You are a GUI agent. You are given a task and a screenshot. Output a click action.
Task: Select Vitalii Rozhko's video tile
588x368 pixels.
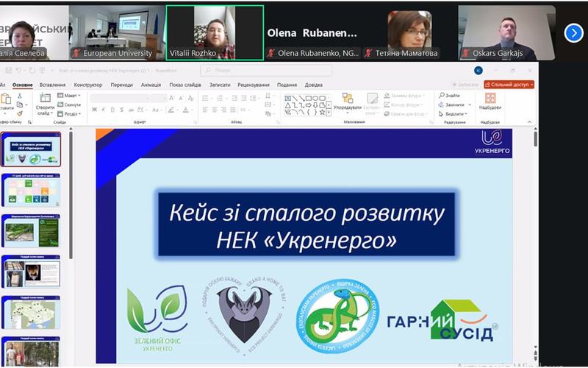click(x=215, y=32)
